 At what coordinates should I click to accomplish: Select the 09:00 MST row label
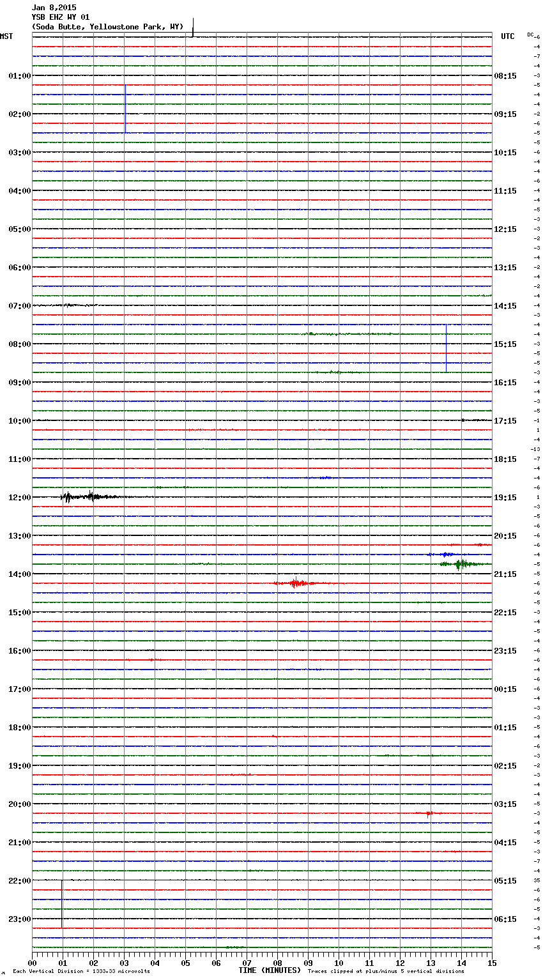19,383
